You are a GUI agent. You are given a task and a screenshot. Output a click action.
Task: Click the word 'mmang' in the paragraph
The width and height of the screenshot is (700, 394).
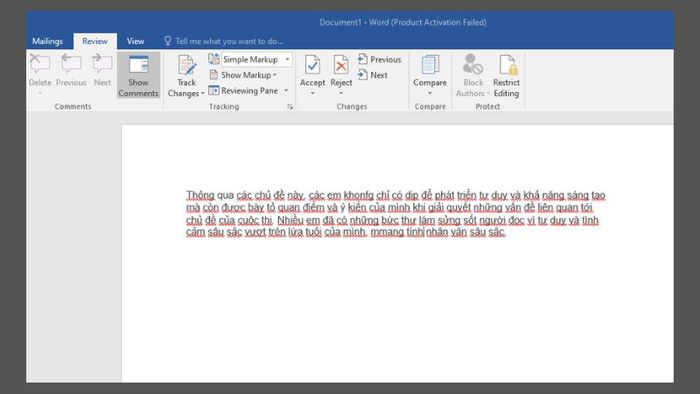[387, 232]
